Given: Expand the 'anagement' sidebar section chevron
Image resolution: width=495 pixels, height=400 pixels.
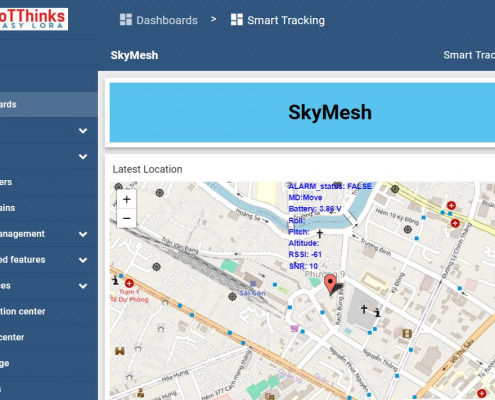Looking at the screenshot, I should pyautogui.click(x=83, y=234).
